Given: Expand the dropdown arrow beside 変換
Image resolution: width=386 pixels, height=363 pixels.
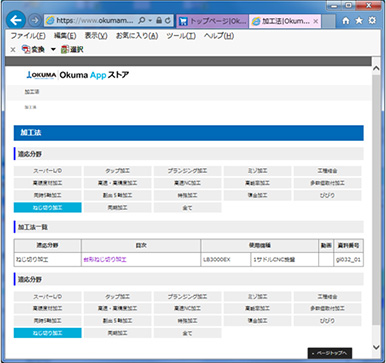Looking at the screenshot, I should [53, 50].
